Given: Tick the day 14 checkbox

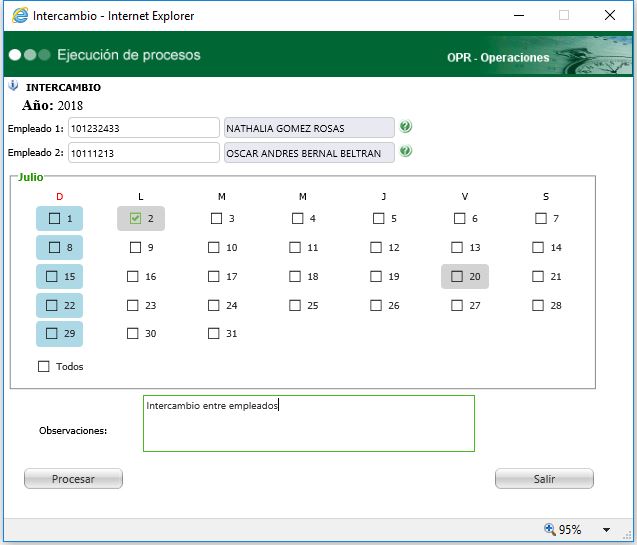Looking at the screenshot, I should 538,247.
